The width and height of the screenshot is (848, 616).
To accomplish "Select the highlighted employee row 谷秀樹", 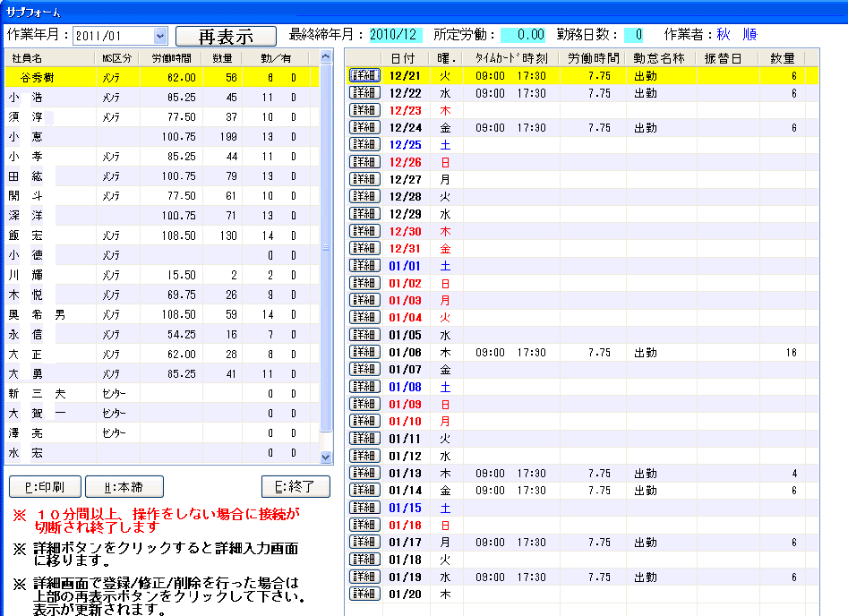I will (162, 77).
